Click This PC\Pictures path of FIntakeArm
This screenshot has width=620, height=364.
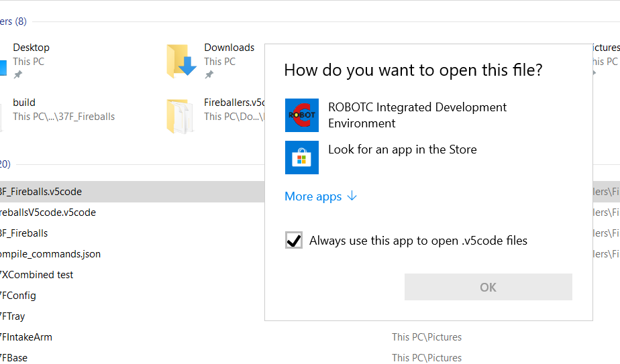click(427, 337)
